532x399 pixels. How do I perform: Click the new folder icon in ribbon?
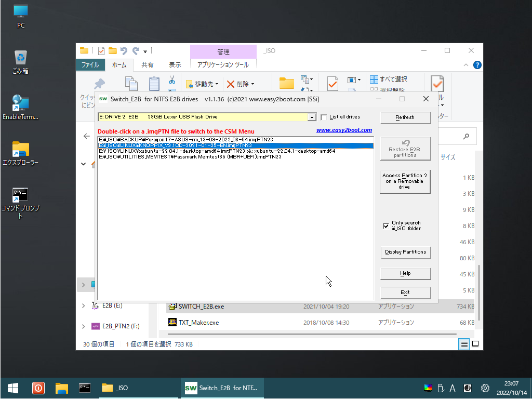(x=287, y=83)
